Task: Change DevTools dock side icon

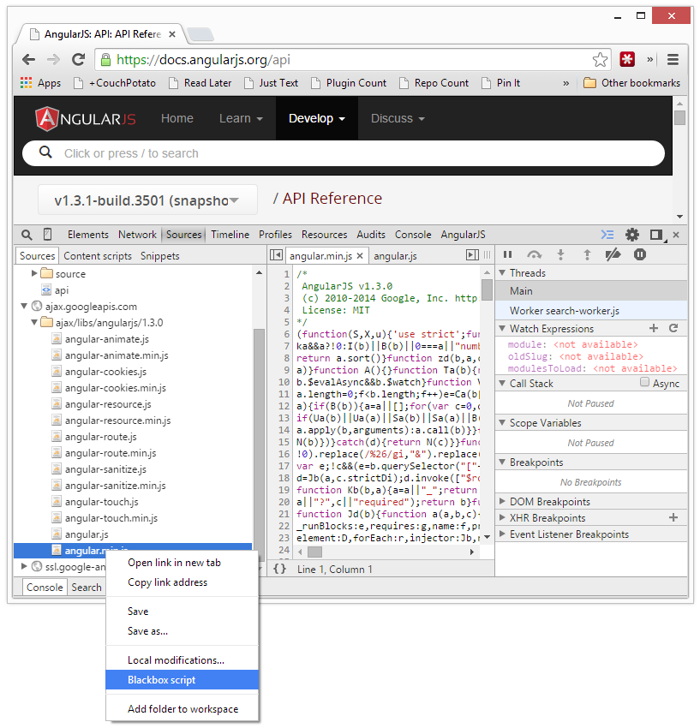Action: (656, 235)
